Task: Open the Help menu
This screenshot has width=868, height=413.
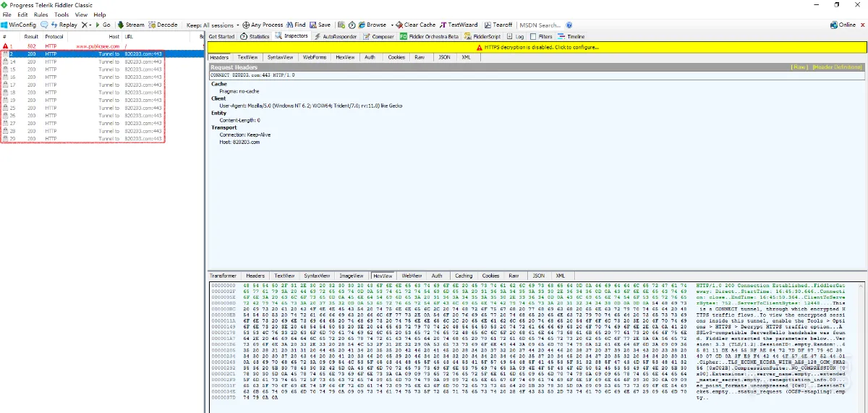Action: coord(99,14)
